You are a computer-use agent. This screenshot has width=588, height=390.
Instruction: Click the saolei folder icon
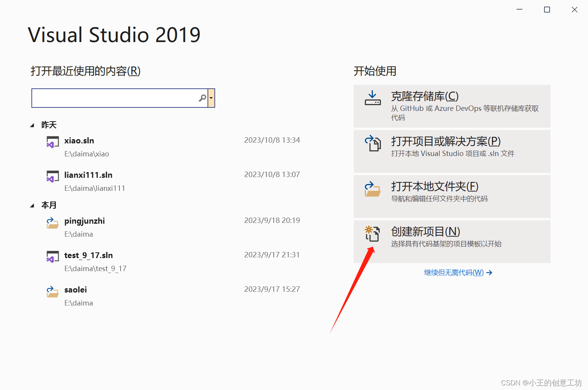click(52, 292)
